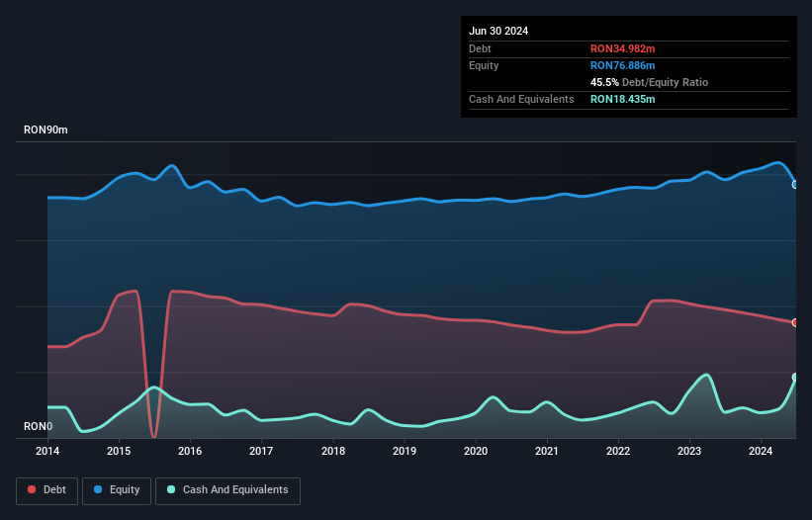Click the RON90m y-axis label
This screenshot has width=812, height=520.
(45, 130)
